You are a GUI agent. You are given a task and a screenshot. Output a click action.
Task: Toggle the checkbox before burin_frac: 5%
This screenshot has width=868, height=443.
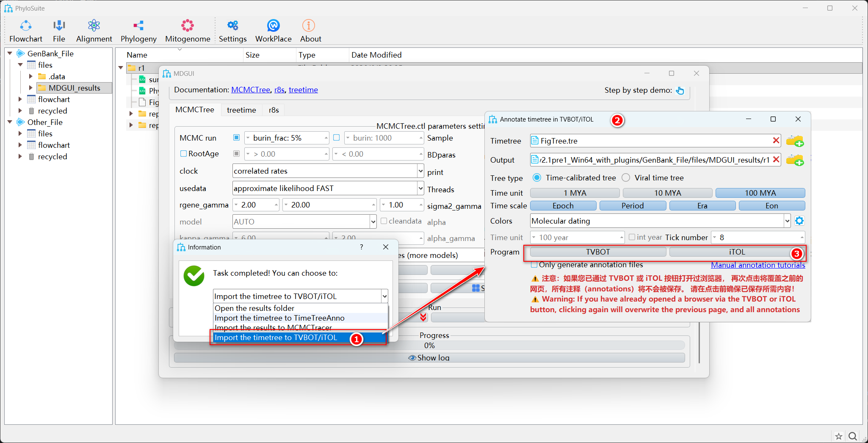click(x=236, y=138)
